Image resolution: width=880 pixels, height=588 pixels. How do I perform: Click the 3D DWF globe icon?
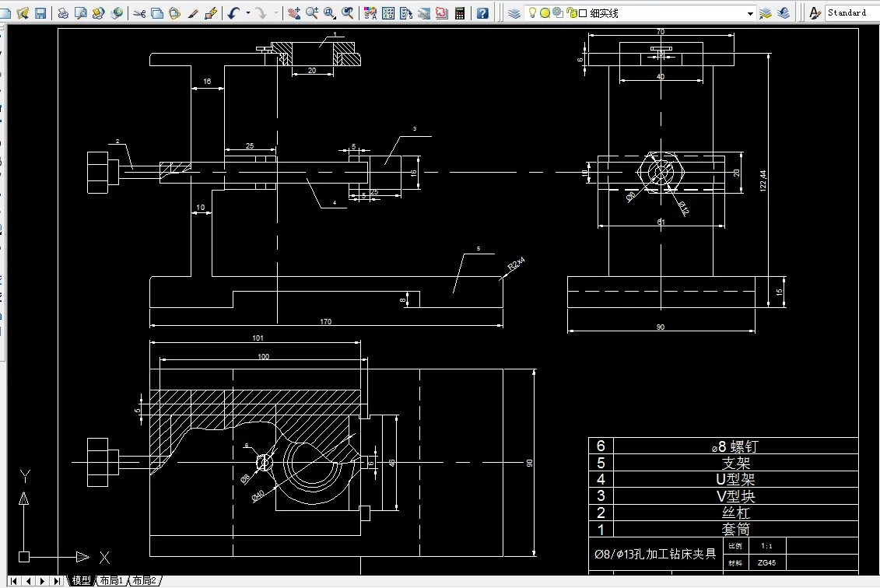click(x=117, y=13)
